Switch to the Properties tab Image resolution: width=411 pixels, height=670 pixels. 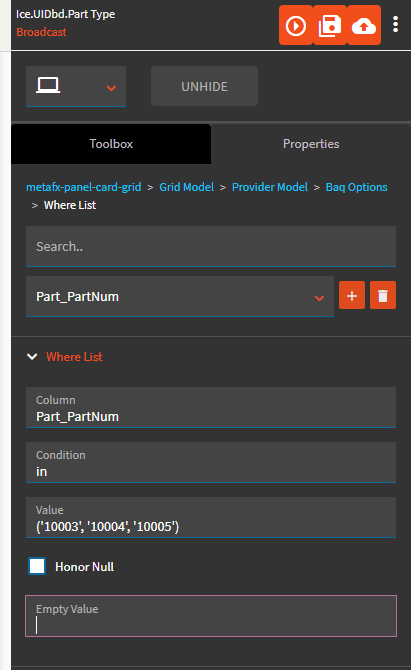[311, 144]
